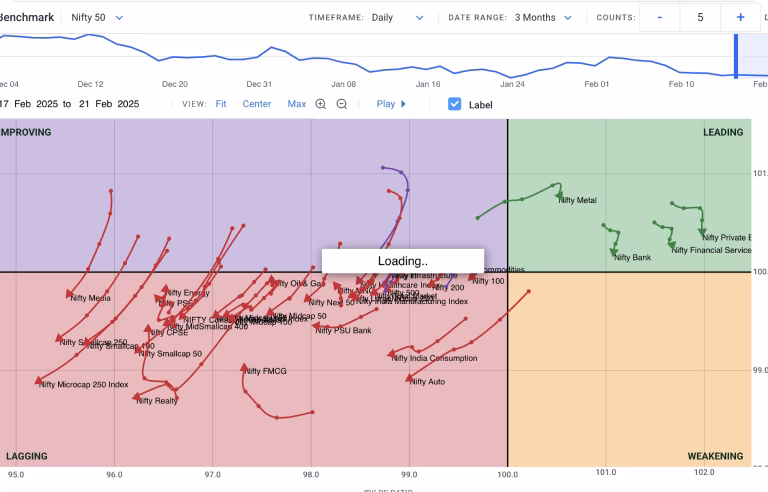This screenshot has width=768, height=492.
Task: Click the zoom in magnifier icon
Action: pos(321,104)
